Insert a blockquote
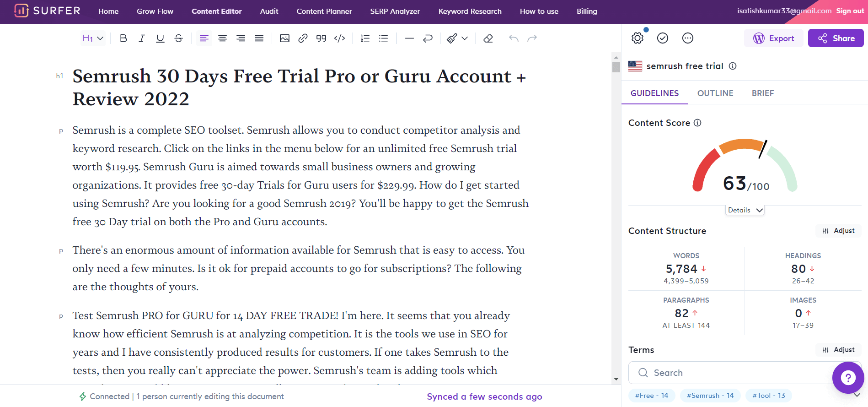Image resolution: width=868 pixels, height=407 pixels. pyautogui.click(x=321, y=38)
